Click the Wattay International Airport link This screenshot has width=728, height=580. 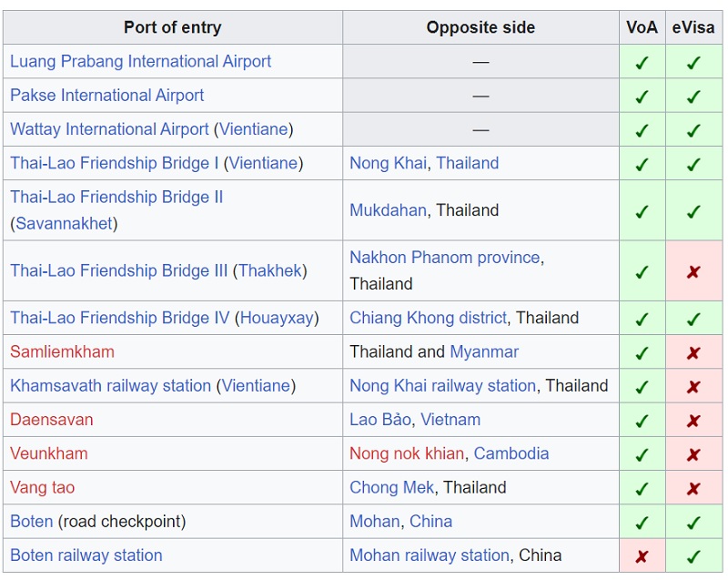(x=109, y=129)
